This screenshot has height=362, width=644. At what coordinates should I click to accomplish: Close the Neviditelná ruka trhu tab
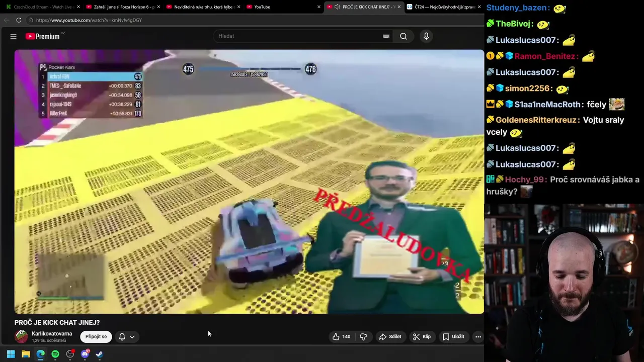(x=238, y=7)
